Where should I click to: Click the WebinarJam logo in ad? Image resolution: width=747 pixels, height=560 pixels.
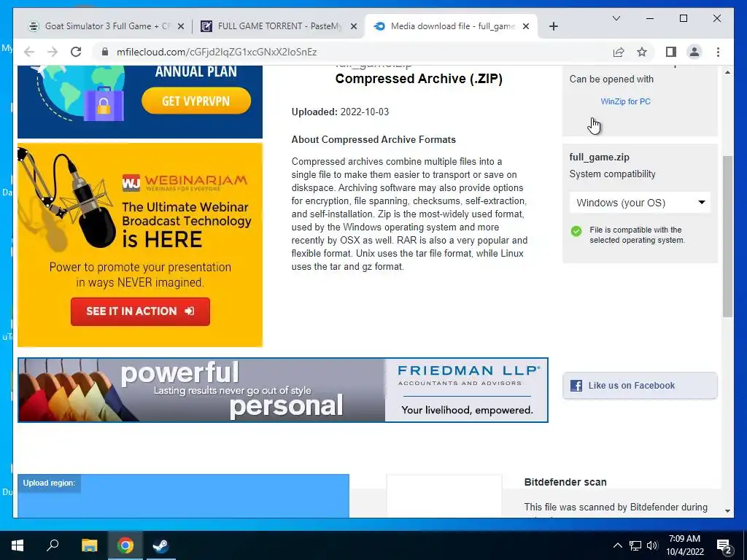click(x=185, y=182)
